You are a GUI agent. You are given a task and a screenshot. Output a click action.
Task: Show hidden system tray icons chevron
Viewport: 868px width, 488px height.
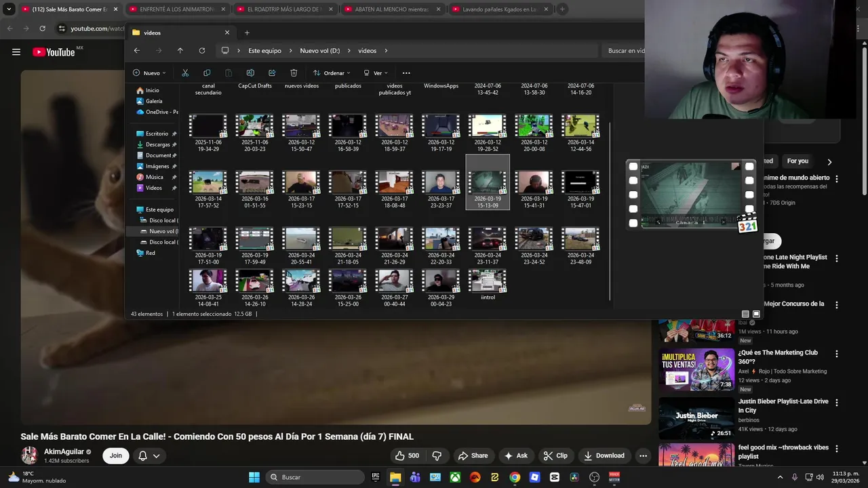780,477
